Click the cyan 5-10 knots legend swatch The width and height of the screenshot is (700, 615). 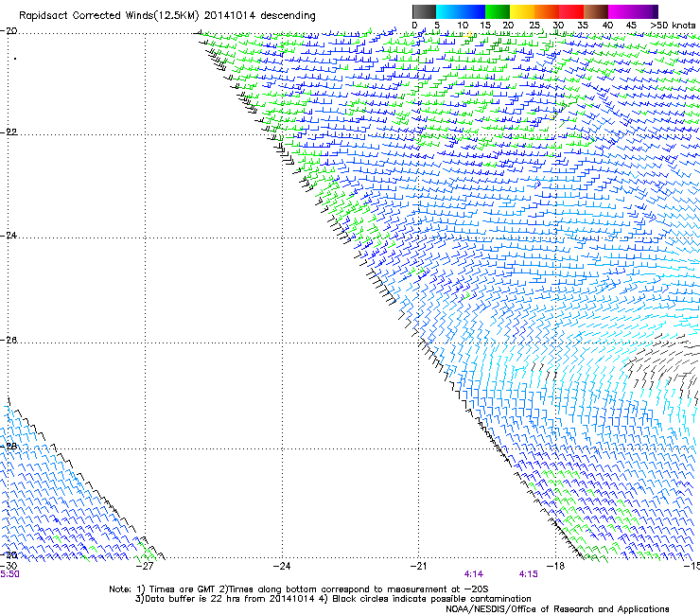pos(448,11)
